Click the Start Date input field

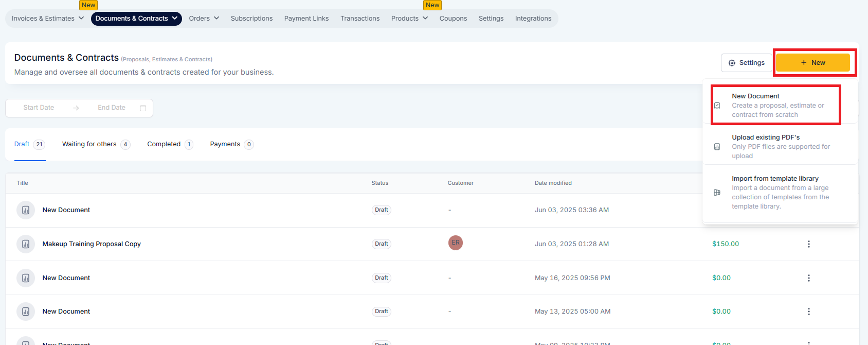coord(39,108)
